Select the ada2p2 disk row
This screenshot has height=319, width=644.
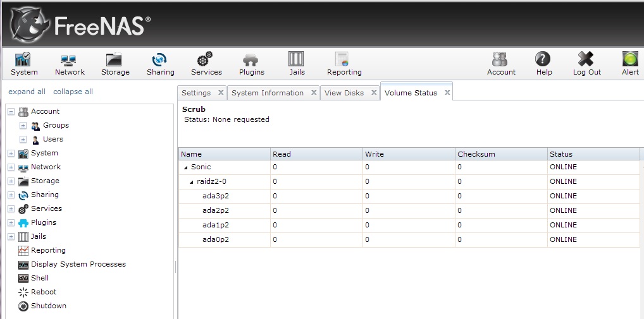[x=409, y=211]
